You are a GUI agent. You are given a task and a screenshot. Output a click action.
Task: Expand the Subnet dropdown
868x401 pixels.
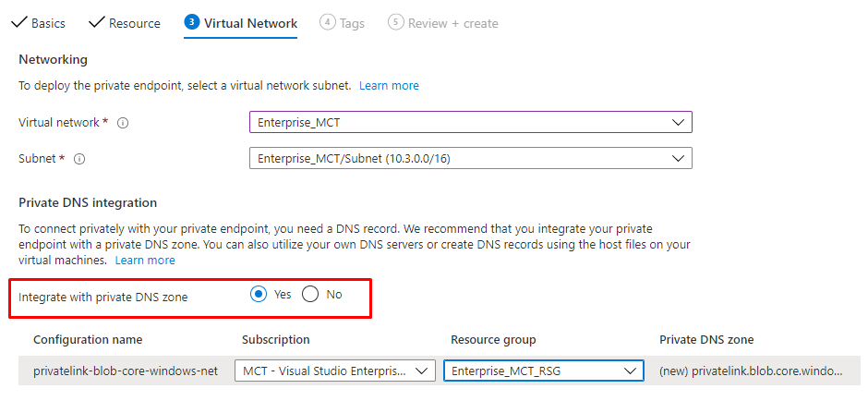[x=470, y=159]
